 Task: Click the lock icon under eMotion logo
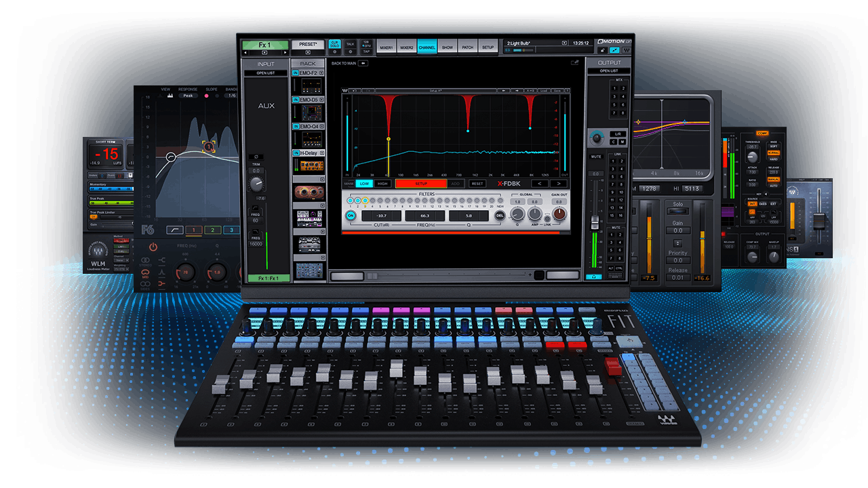coord(602,50)
